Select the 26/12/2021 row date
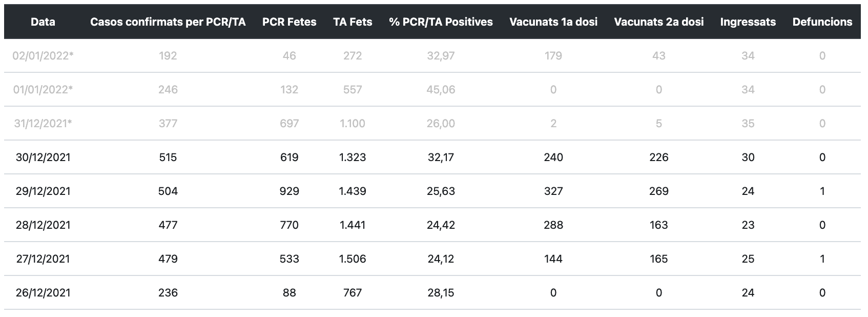 coord(43,292)
